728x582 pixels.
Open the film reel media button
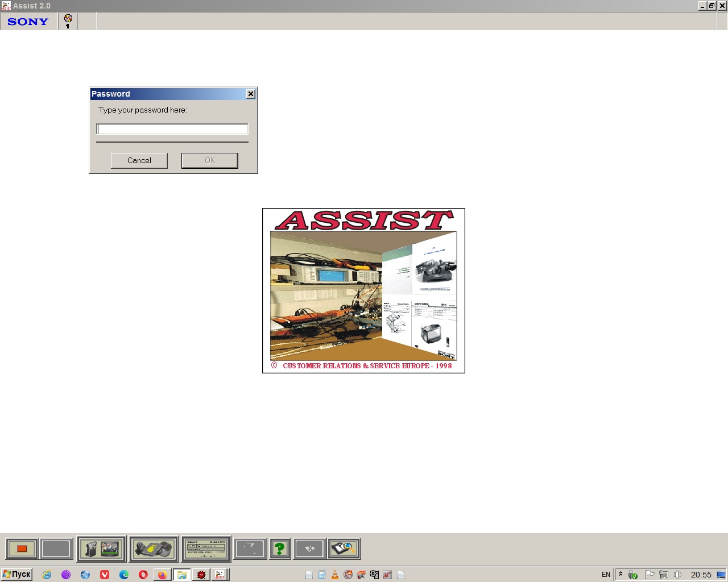pyautogui.click(x=153, y=548)
